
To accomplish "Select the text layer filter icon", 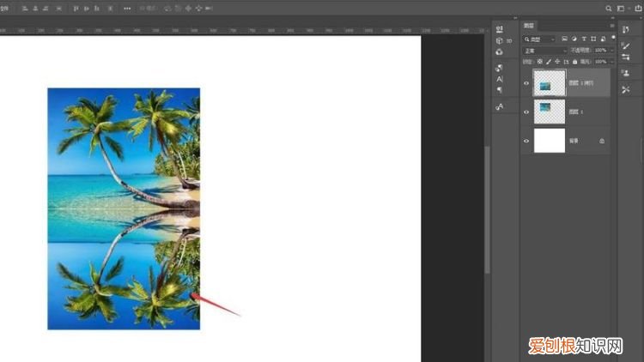I will (x=586, y=39).
